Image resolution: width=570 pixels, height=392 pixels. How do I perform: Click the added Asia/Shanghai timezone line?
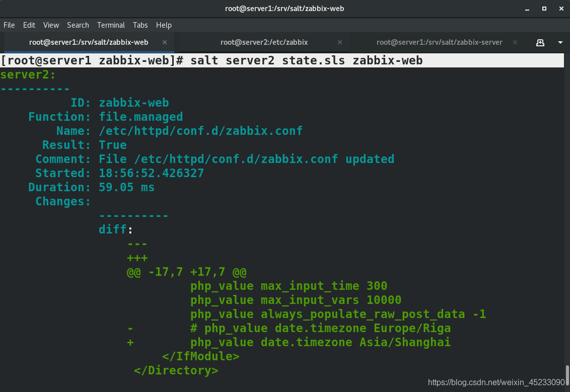[x=289, y=342]
